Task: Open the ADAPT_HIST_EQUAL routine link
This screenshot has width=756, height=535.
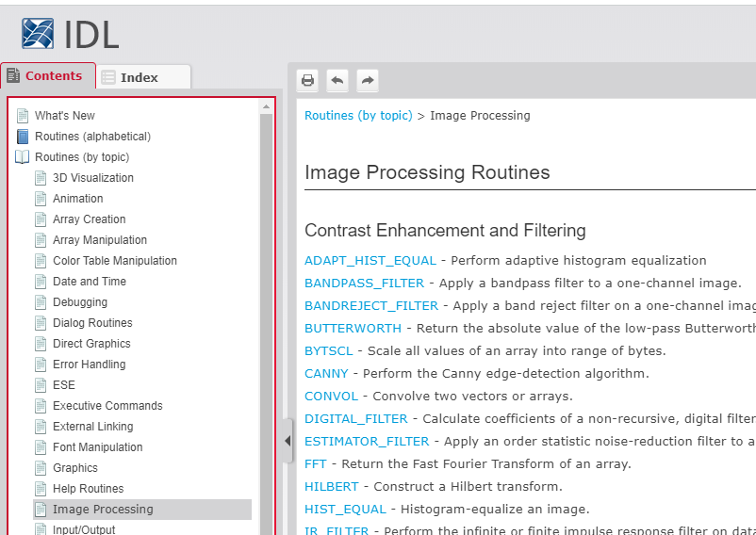Action: coord(370,261)
